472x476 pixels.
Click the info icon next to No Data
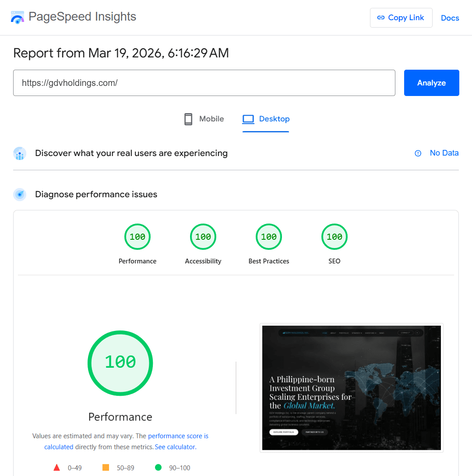click(418, 153)
